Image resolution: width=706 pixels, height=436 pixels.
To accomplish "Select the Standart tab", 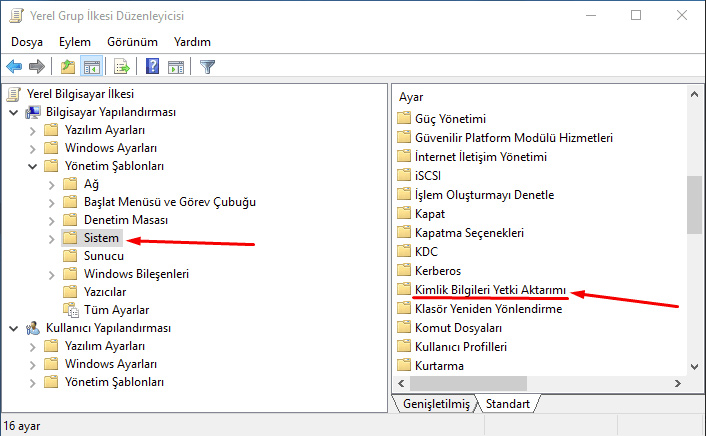I will (x=507, y=404).
